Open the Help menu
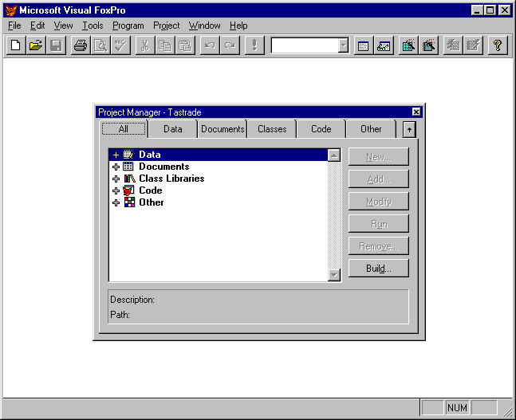The image size is (516, 420). (x=238, y=26)
